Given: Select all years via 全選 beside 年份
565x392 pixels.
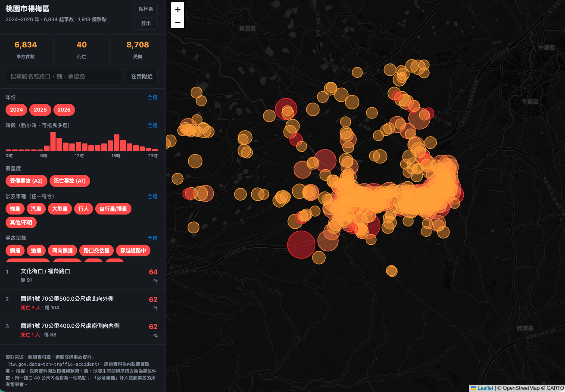Looking at the screenshot, I should [x=153, y=97].
